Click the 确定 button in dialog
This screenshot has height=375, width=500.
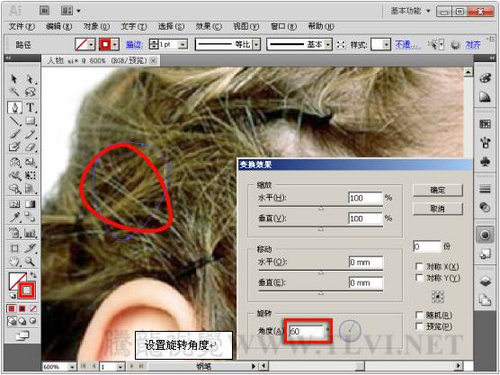(x=438, y=190)
